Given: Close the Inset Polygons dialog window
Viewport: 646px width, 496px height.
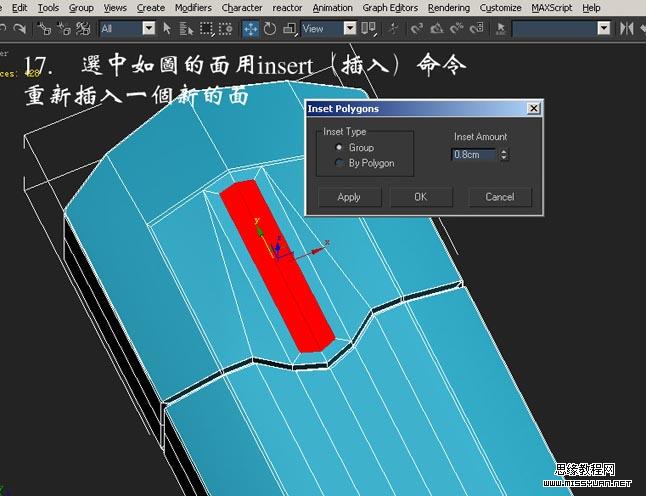Looking at the screenshot, I should point(534,108).
